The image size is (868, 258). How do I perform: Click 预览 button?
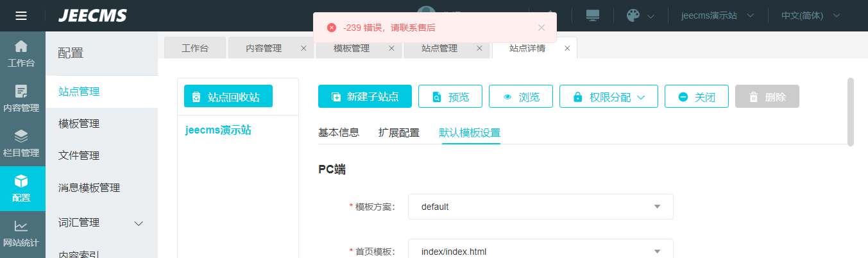click(450, 96)
